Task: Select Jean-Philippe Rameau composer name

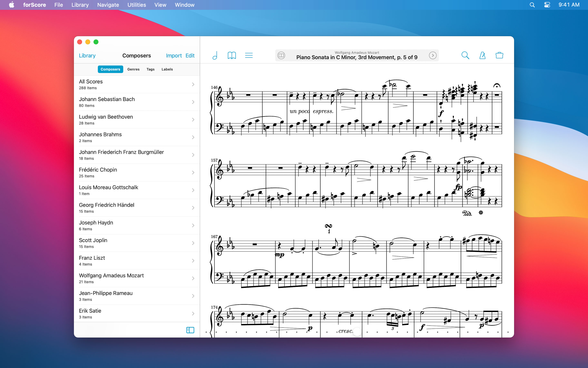Action: tap(106, 293)
